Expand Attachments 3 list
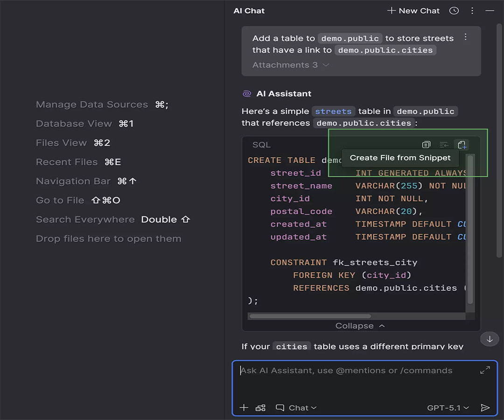504x420 pixels. tap(291, 65)
